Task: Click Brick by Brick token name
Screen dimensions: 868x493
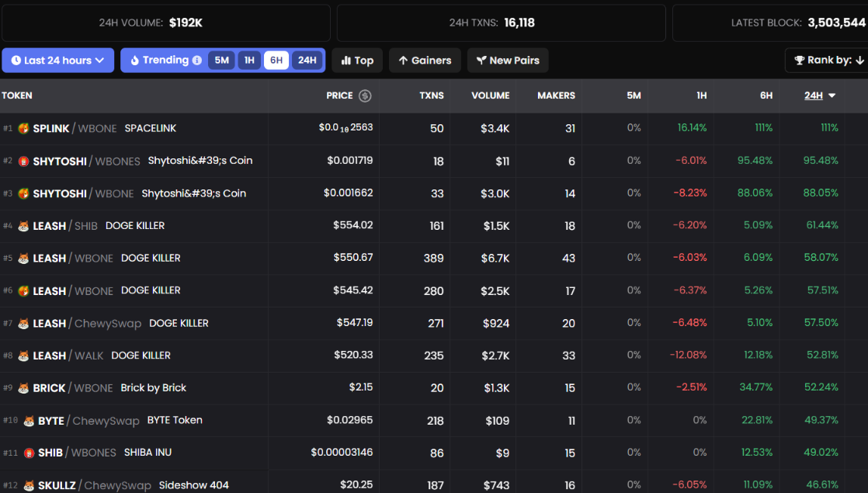Action: pyautogui.click(x=154, y=388)
